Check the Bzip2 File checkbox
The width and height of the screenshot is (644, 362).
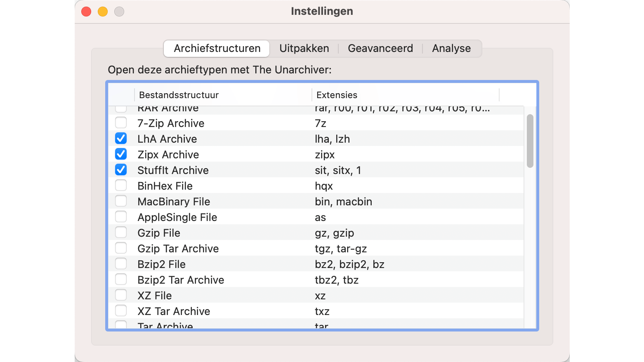pyautogui.click(x=121, y=263)
